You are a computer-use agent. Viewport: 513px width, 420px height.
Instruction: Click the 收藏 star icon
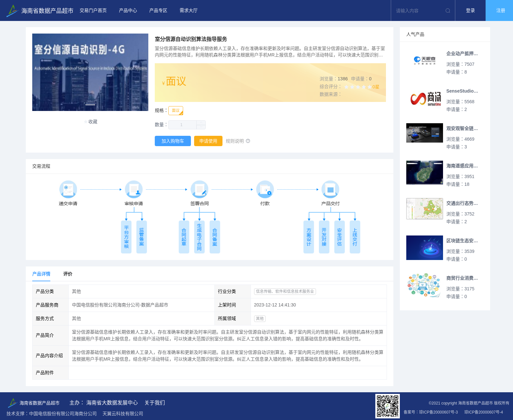tap(86, 122)
